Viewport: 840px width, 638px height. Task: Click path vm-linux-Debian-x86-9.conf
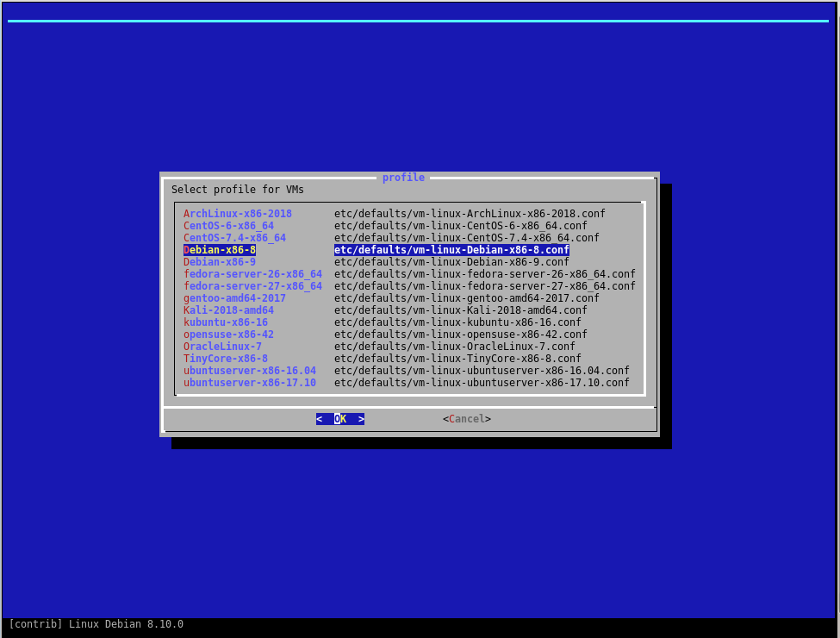click(x=451, y=261)
